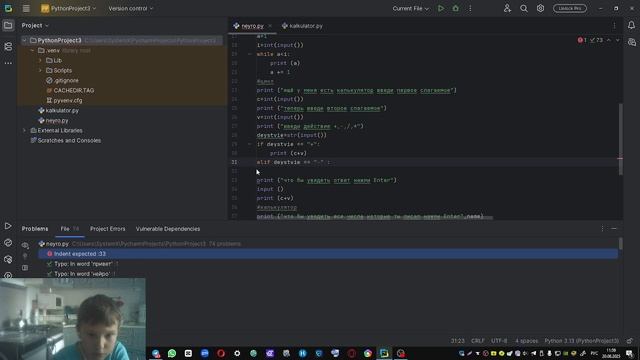Open Search Everywhere magnifier

click(x=524, y=8)
